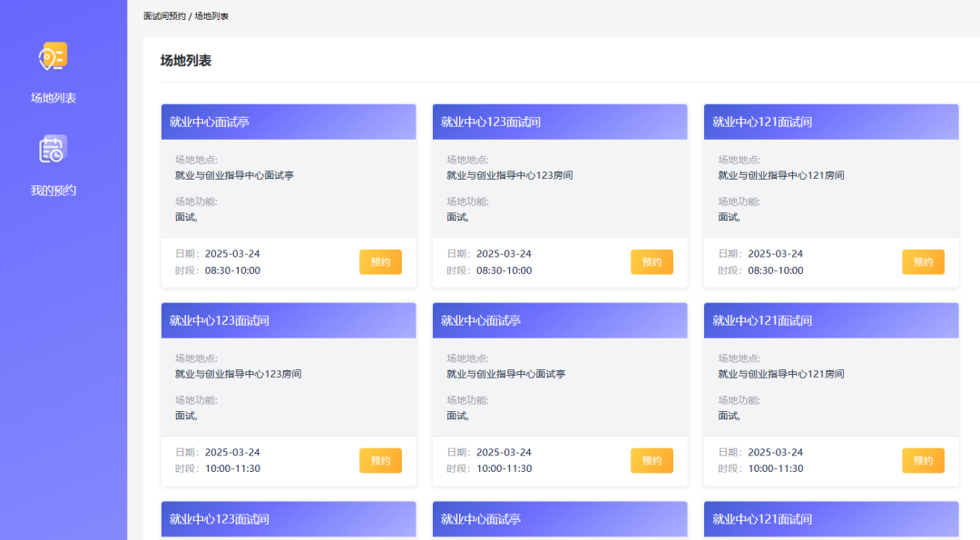Click 2025-03-24 date on 就业中心121面试间 10:00-11:30 card

(776, 453)
